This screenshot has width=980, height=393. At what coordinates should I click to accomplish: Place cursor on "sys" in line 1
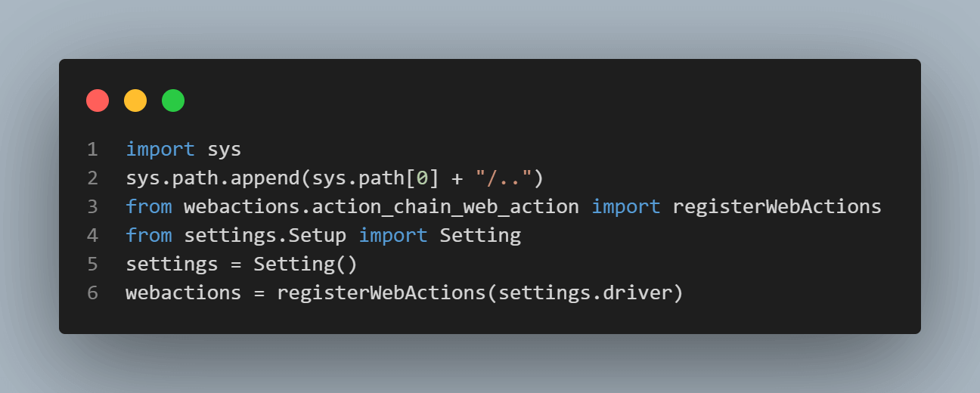tap(225, 150)
